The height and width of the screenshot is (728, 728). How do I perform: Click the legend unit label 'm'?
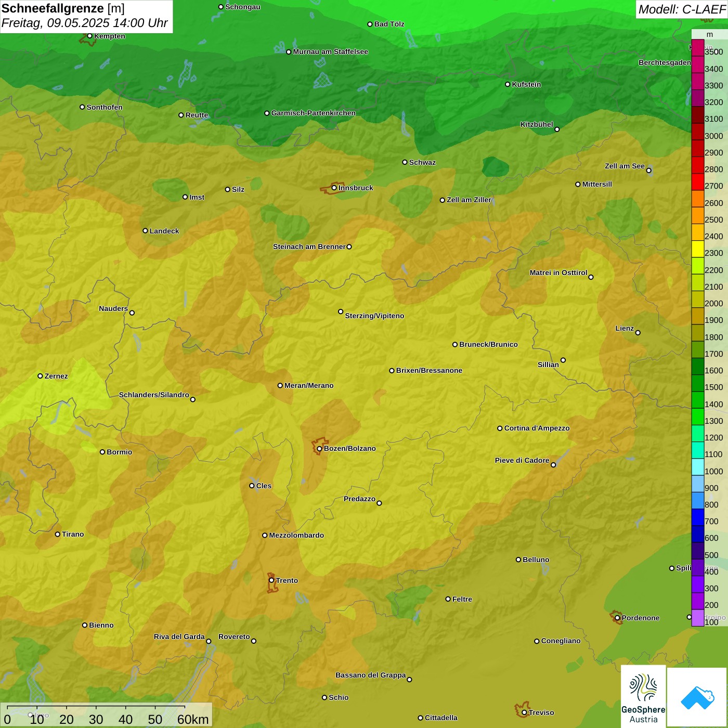click(710, 34)
